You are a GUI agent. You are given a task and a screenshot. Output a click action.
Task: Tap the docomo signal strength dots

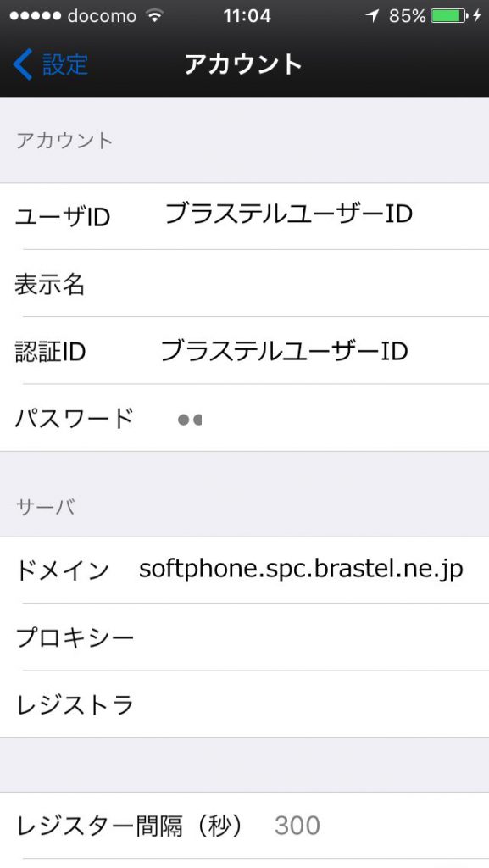(x=35, y=16)
